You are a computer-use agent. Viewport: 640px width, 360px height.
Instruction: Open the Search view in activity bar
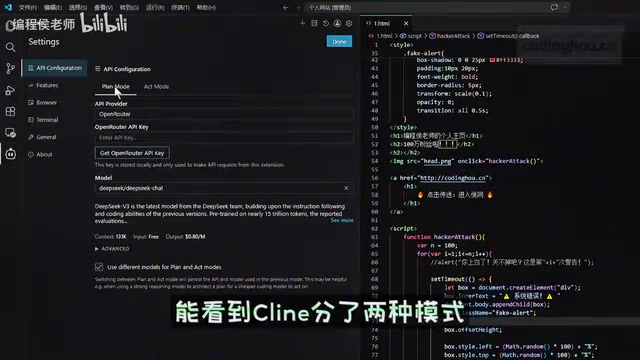tap(11, 47)
